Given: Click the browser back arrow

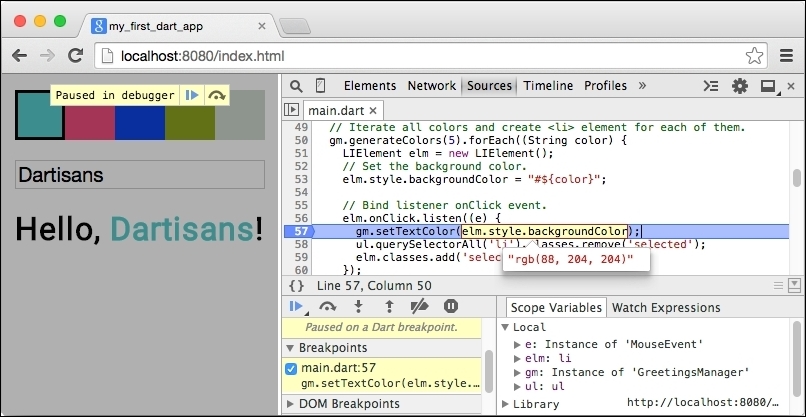Looking at the screenshot, I should [20, 56].
